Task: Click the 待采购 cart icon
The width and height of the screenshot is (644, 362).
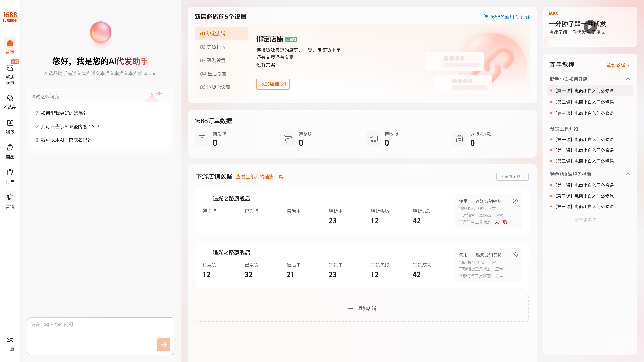Action: pyautogui.click(x=288, y=139)
